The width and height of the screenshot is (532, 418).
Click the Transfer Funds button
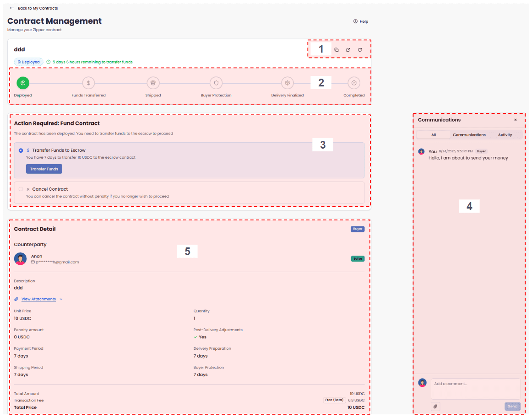[44, 169]
